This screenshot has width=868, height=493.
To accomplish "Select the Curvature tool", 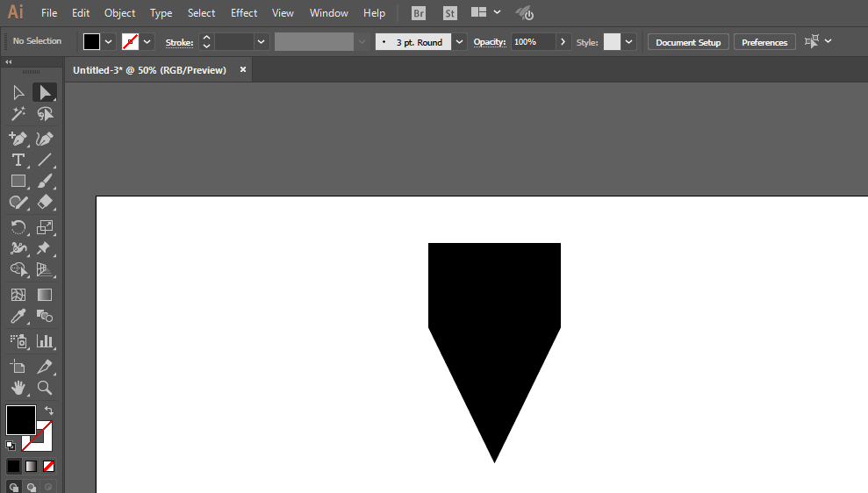I will click(45, 139).
